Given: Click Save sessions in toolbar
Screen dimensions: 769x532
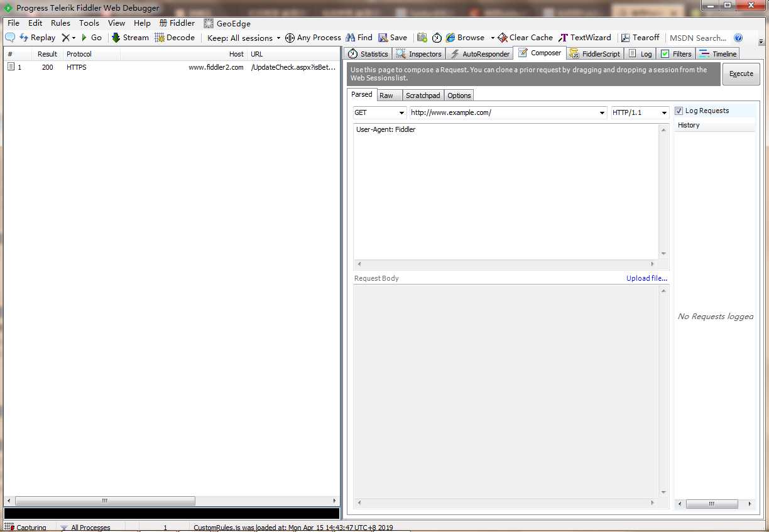Looking at the screenshot, I should click(393, 38).
